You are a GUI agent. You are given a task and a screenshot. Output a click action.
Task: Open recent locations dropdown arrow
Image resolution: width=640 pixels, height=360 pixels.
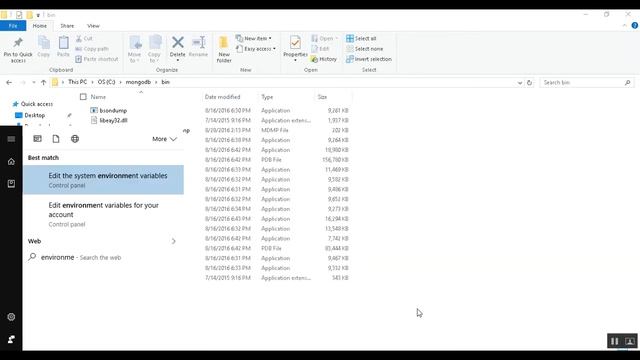coord(33,82)
